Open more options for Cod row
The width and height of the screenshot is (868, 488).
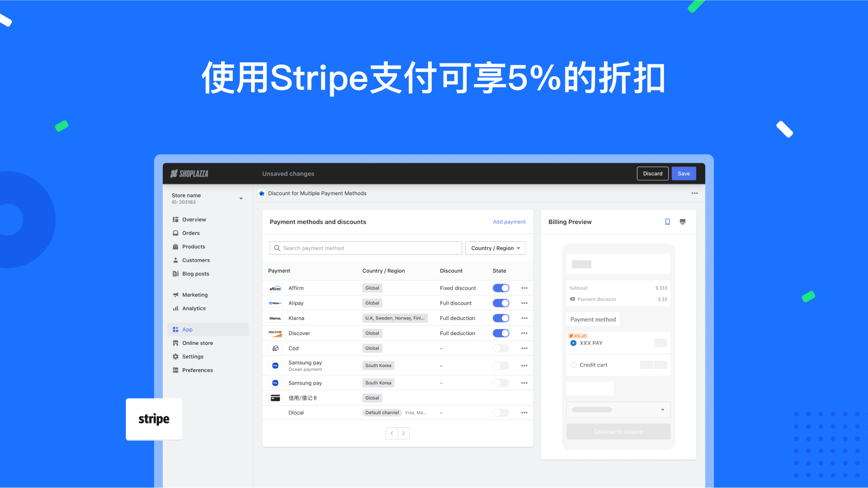click(524, 348)
